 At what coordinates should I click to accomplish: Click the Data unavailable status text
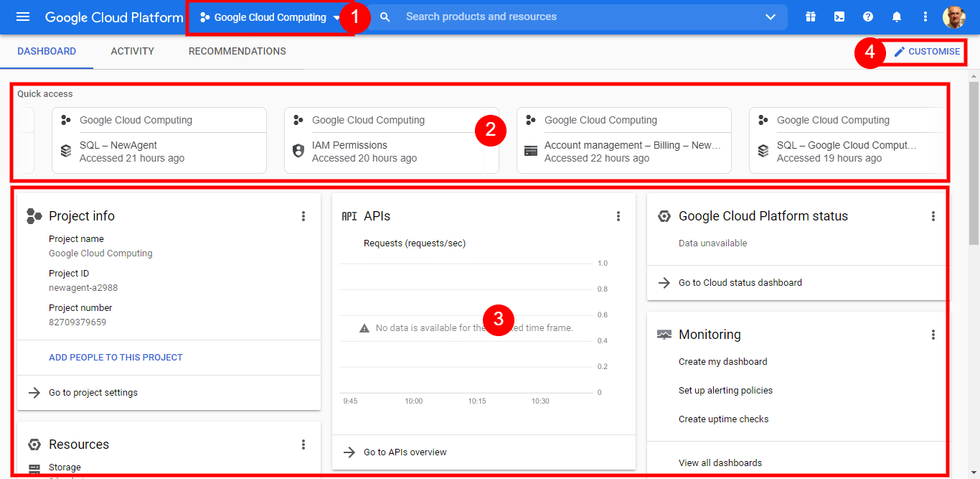712,243
